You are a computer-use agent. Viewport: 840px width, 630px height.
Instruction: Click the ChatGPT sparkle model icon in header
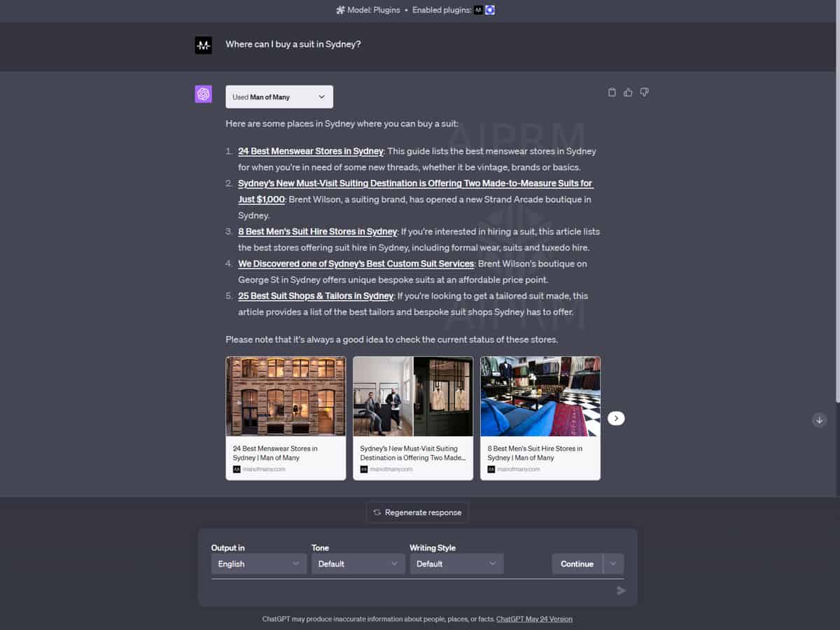click(340, 10)
